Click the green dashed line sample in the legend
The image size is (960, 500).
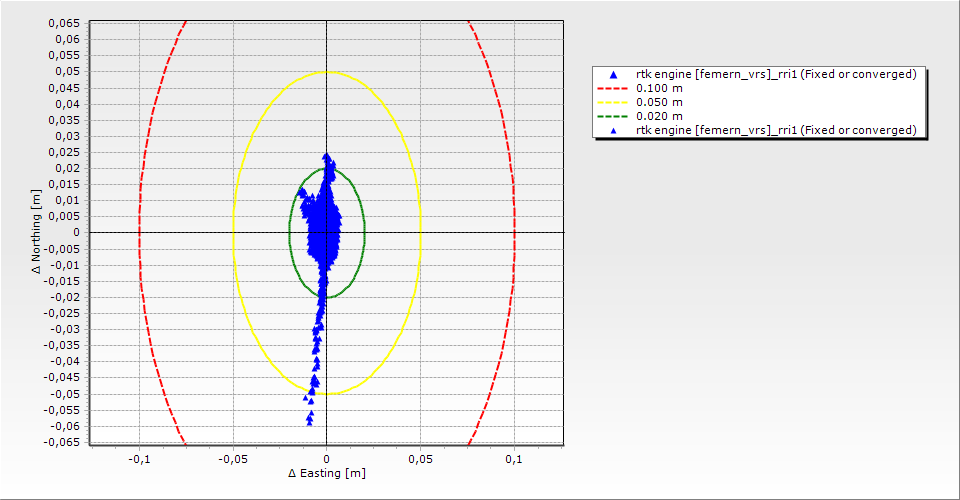(x=614, y=116)
